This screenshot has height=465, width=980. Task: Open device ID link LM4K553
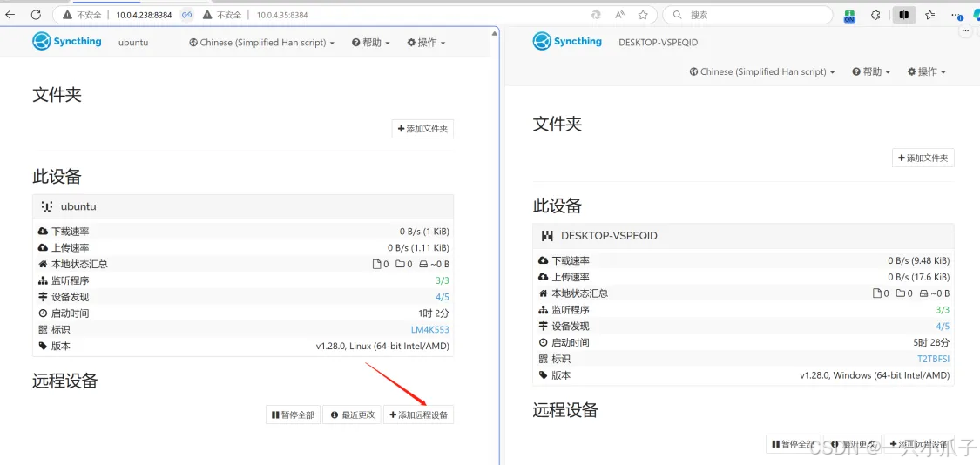tap(429, 329)
